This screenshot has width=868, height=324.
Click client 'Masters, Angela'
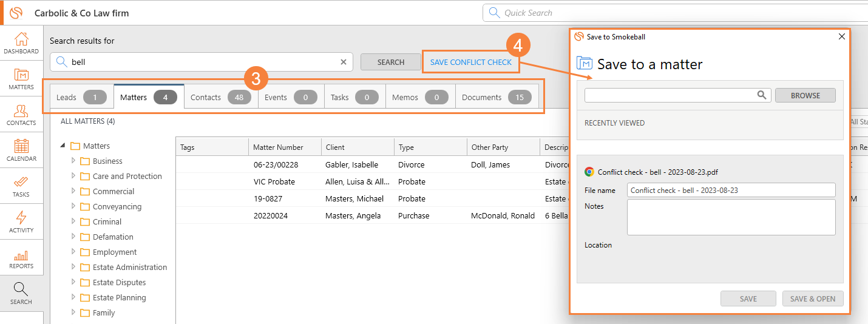[353, 215]
